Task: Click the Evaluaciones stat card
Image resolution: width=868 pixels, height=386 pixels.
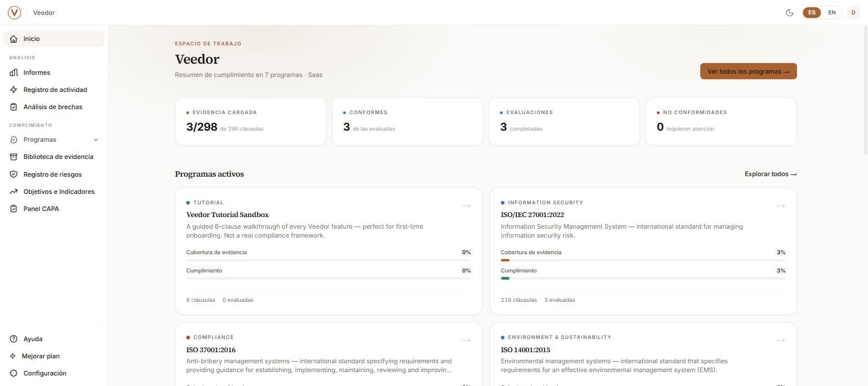Action: 564,122
